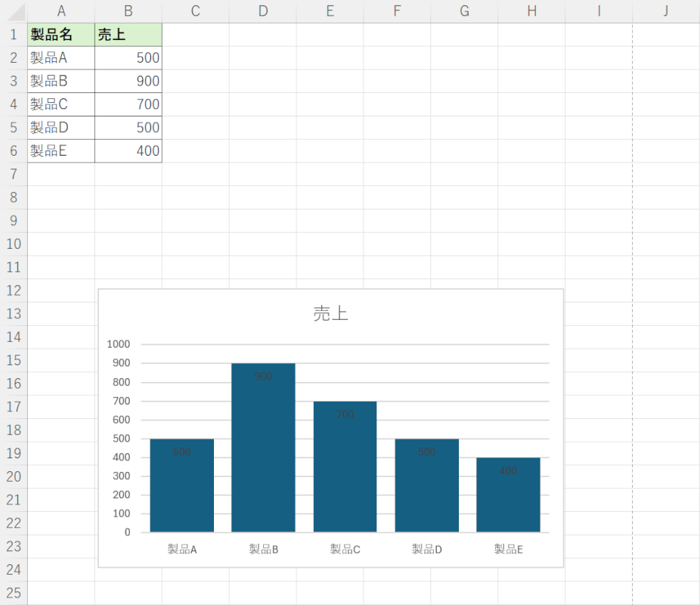The width and height of the screenshot is (700, 605).
Task: Click column H header
Action: click(531, 11)
